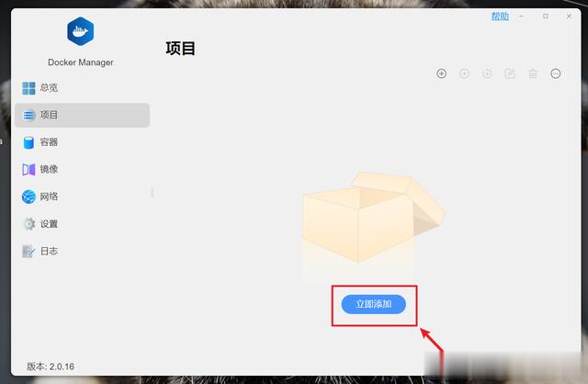
Task: Minimize the Docker Manager window
Action: (x=521, y=17)
